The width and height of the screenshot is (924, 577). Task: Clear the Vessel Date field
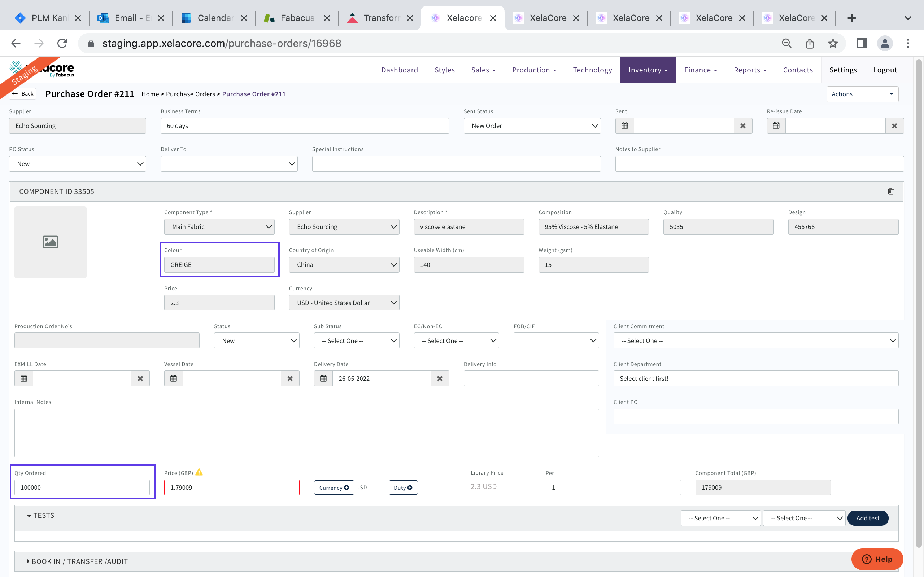coord(290,379)
